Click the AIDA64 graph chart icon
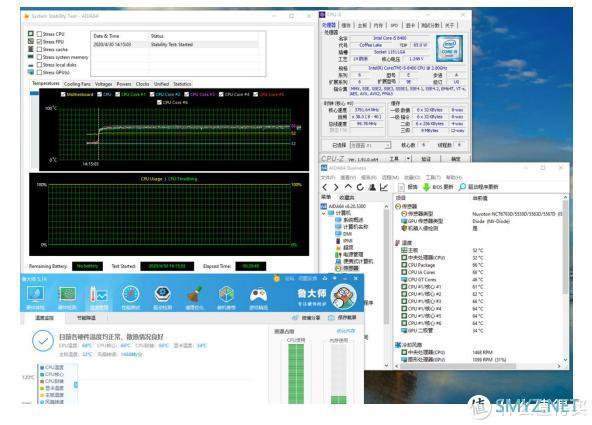 [384, 187]
